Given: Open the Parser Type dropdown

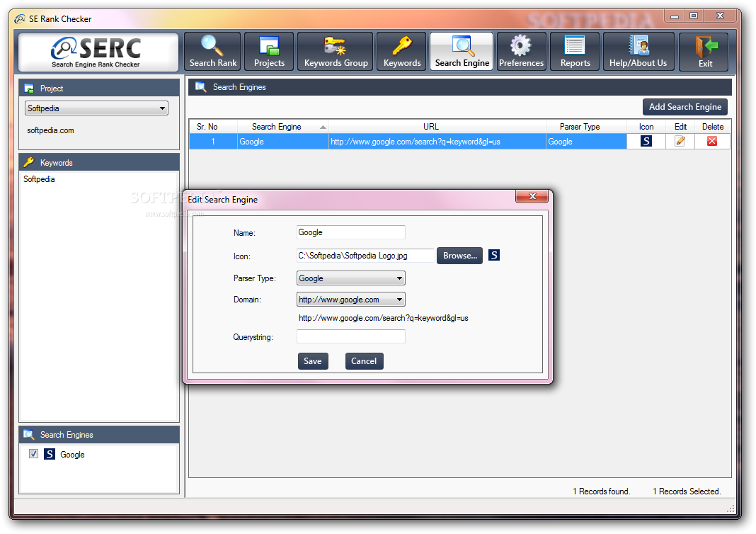Looking at the screenshot, I should [350, 278].
